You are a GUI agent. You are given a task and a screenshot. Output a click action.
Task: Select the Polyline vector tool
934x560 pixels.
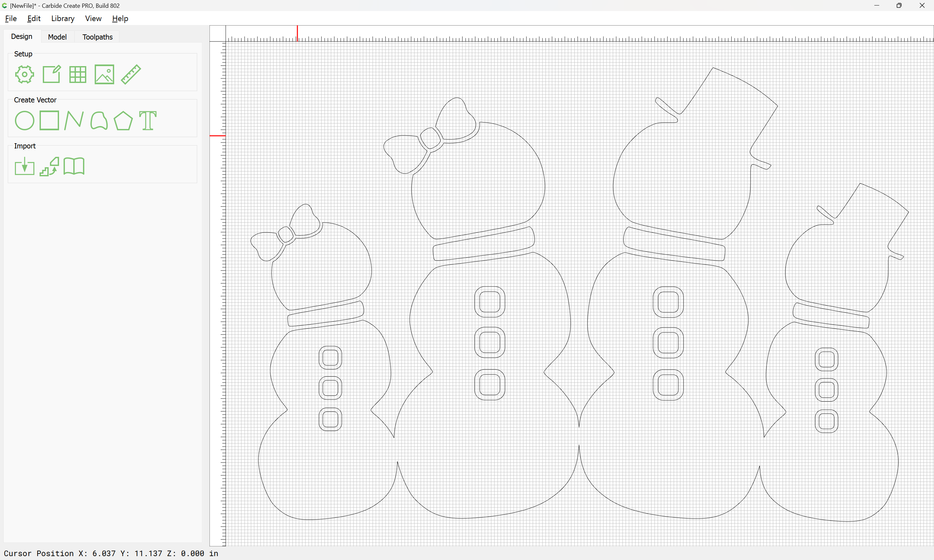74,121
